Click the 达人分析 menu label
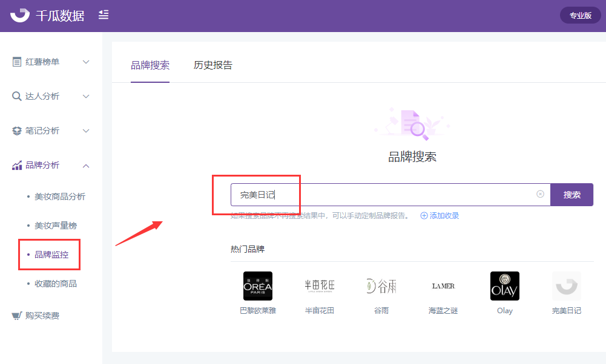This screenshot has width=606, height=364. 42,96
